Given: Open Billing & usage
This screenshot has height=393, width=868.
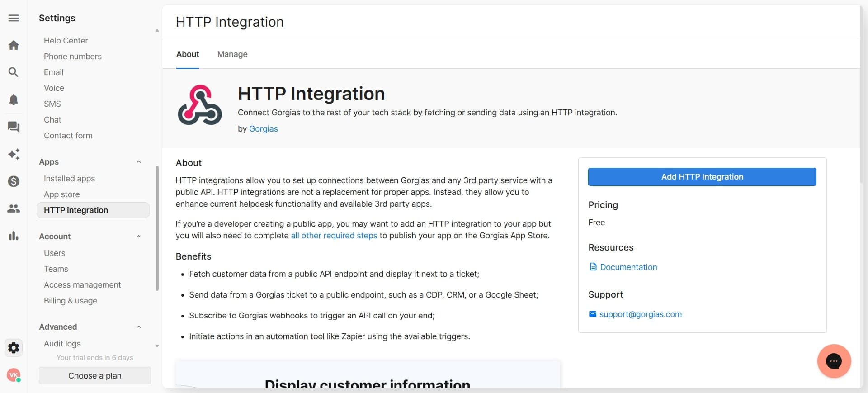Looking at the screenshot, I should (x=71, y=301).
